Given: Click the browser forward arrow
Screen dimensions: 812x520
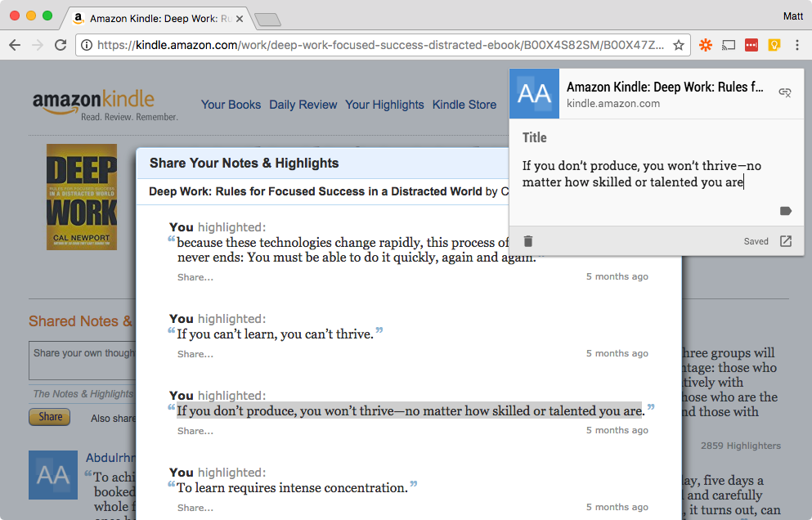Looking at the screenshot, I should [38, 45].
